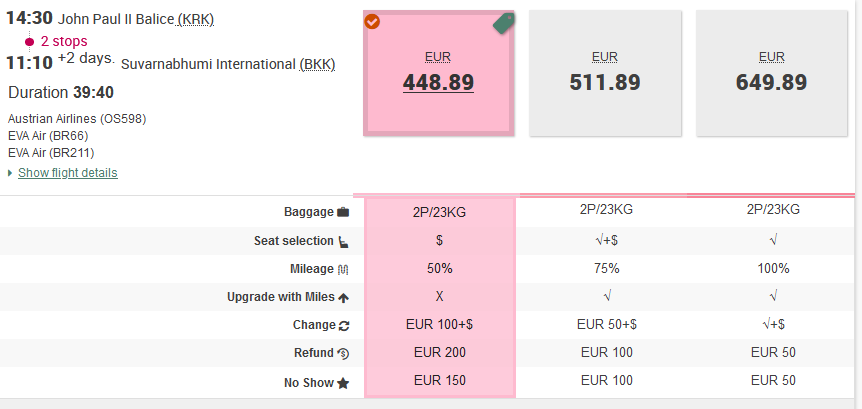Click the EUR label above 511.89
Screen dimensions: 862x409
coord(605,57)
